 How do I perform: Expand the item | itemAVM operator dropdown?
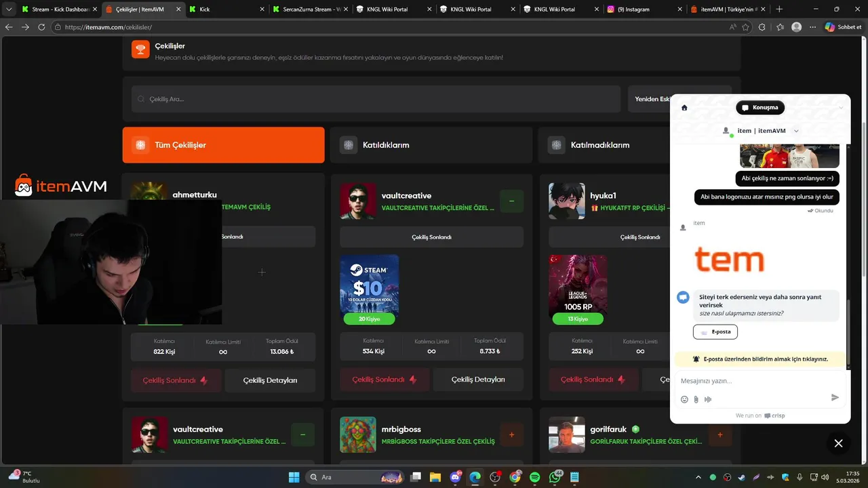coord(796,131)
